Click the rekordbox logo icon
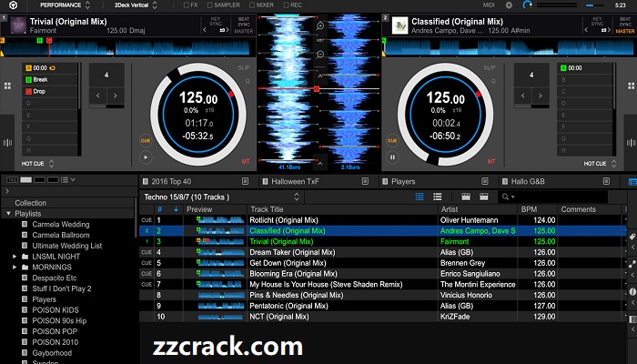Screen dimensions: 637x364 [x=14, y=5]
